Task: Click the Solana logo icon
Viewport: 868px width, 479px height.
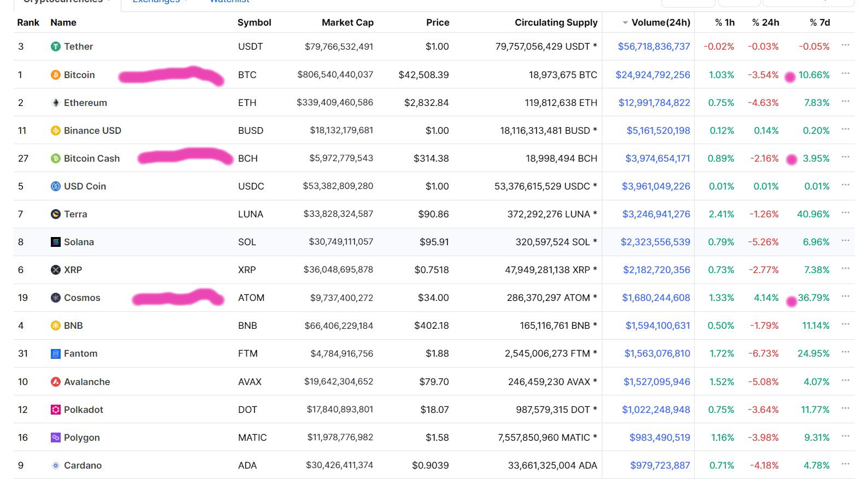Action: 55,242
